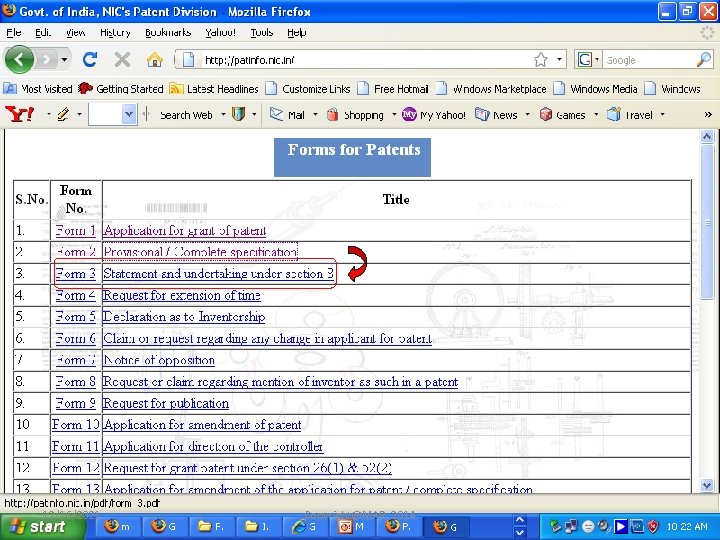720x540 pixels.
Task: Open Getting Started bookmark
Action: (x=120, y=89)
